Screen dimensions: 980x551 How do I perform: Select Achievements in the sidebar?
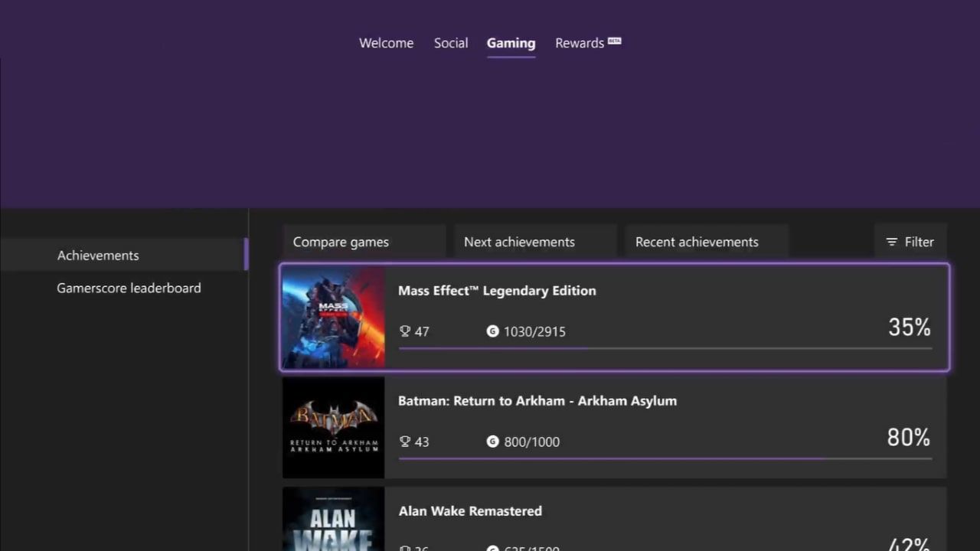point(98,256)
